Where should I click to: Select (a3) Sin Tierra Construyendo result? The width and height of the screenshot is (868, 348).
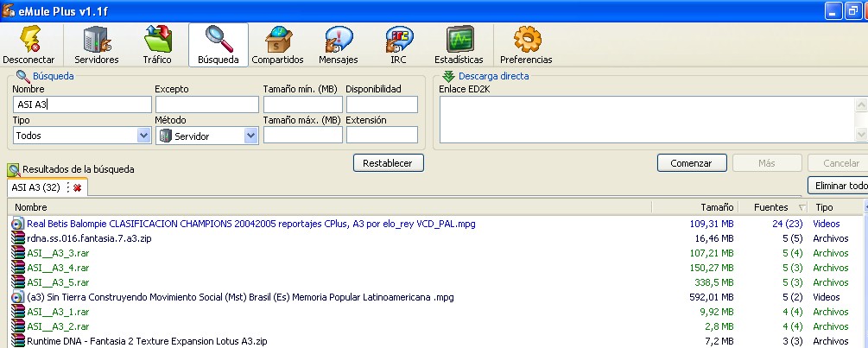[240, 297]
